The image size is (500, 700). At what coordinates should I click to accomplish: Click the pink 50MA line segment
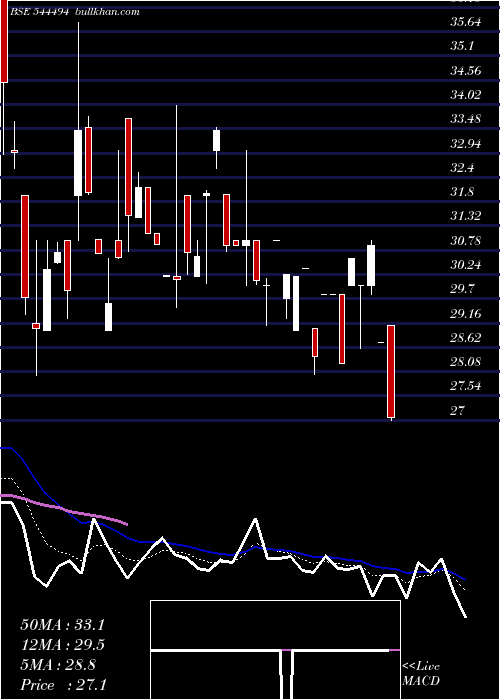pos(65,510)
